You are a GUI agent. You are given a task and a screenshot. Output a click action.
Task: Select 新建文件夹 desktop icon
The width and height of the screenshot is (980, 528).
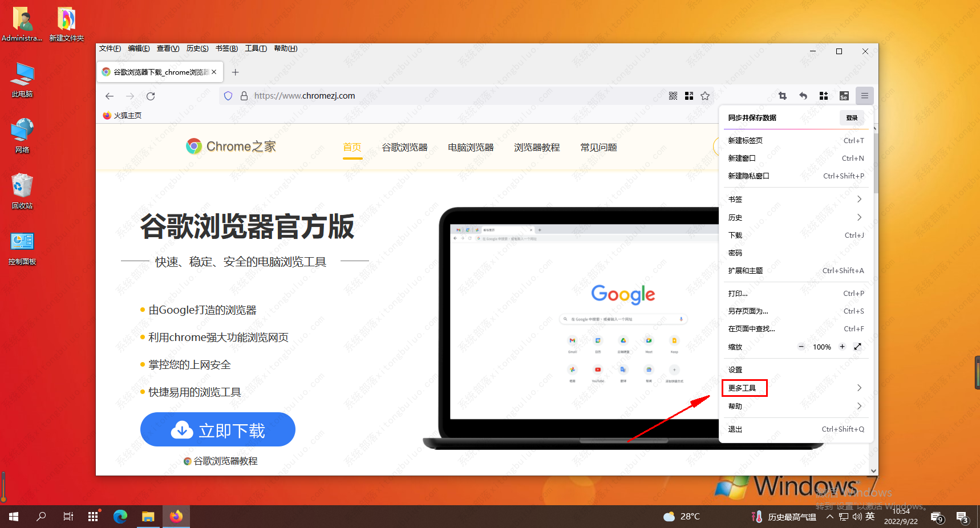tap(66, 25)
